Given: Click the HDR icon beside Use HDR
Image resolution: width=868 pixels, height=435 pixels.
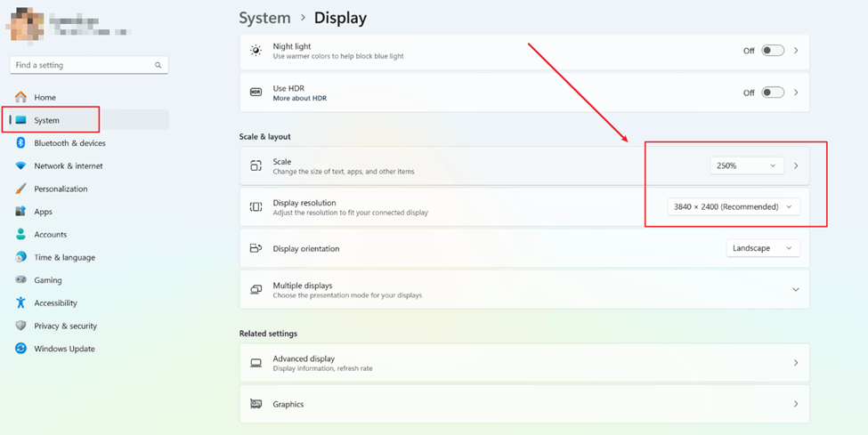Looking at the screenshot, I should [x=256, y=93].
